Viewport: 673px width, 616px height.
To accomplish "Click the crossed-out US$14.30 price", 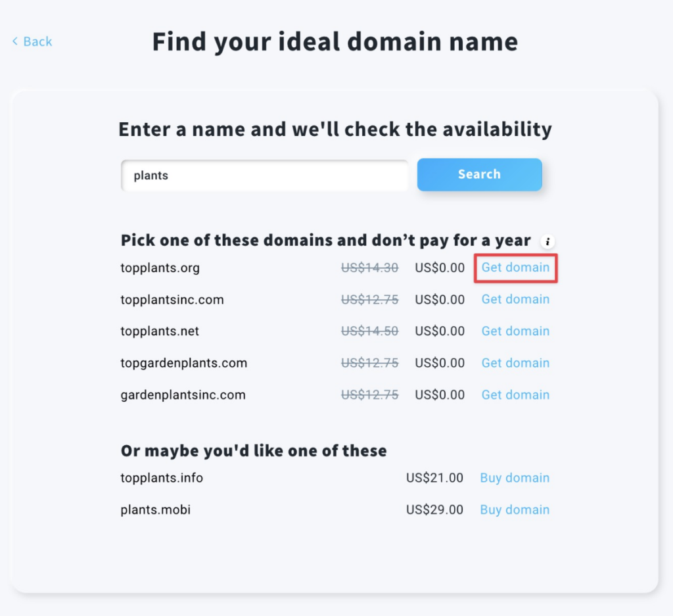I will 369,268.
